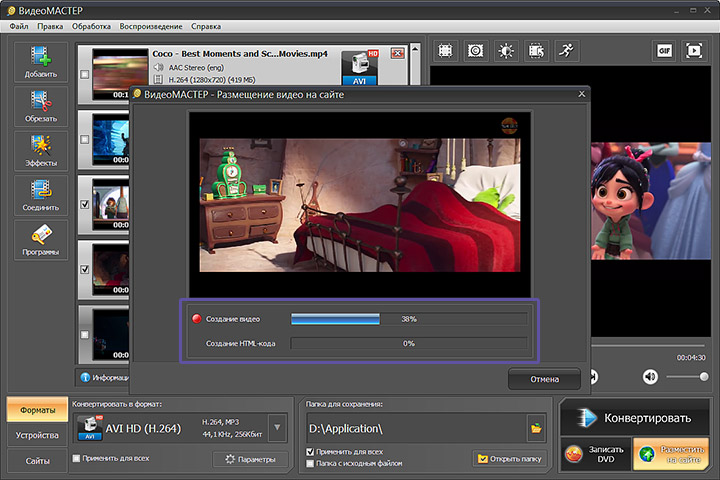Viewport: 720px width, 480px height.
Task: Open the Правка menu
Action: tap(50, 26)
